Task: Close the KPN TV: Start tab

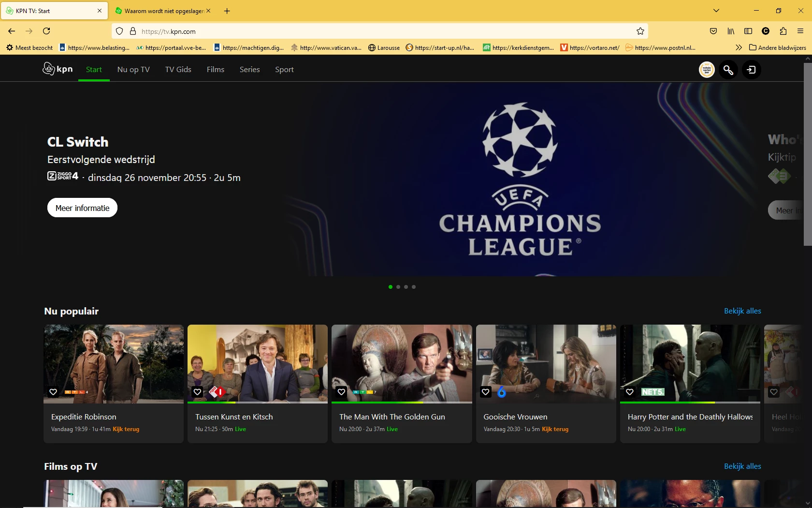Action: point(100,11)
